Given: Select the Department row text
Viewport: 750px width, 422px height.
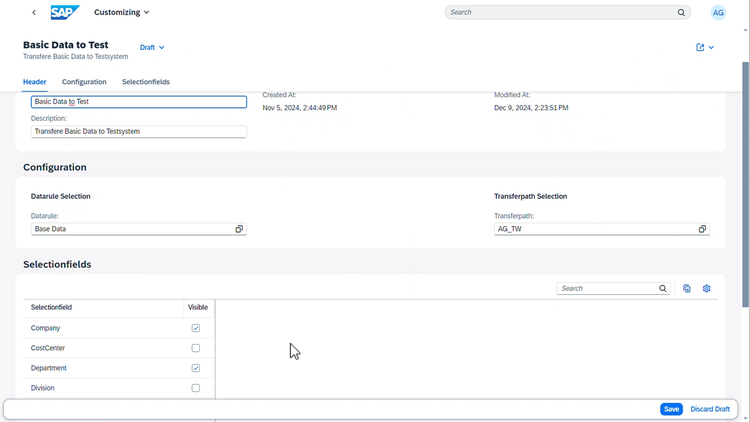Looking at the screenshot, I should coord(49,368).
